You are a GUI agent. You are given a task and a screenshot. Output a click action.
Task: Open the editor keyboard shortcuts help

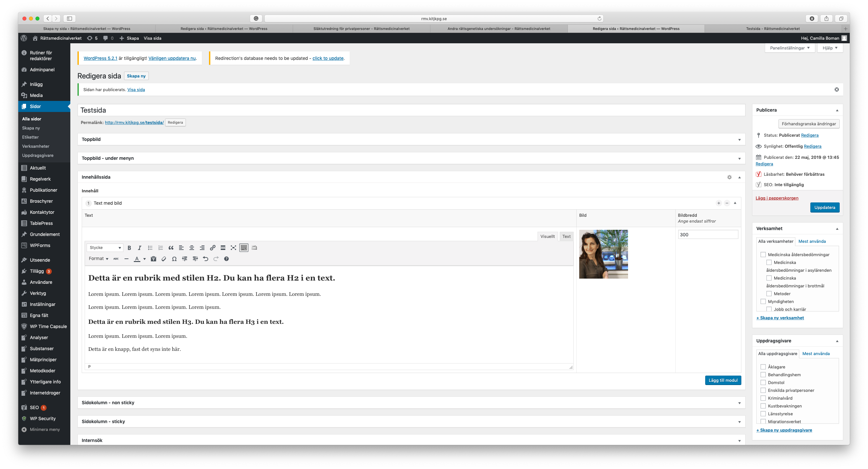pos(226,259)
